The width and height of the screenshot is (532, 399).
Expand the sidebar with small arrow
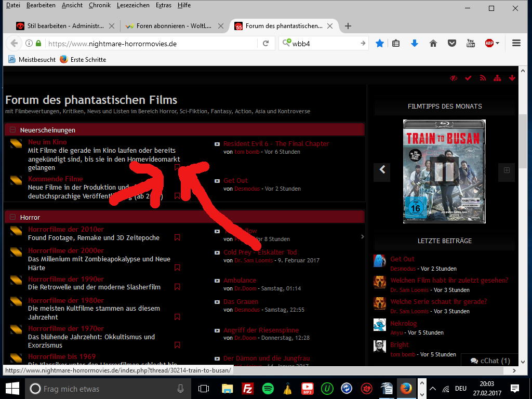(362, 236)
